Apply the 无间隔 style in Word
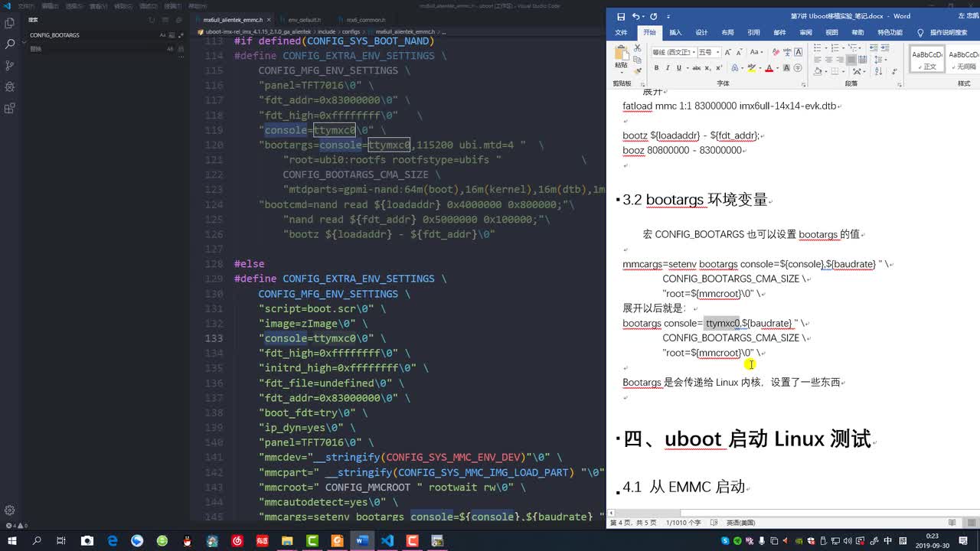 click(963, 59)
